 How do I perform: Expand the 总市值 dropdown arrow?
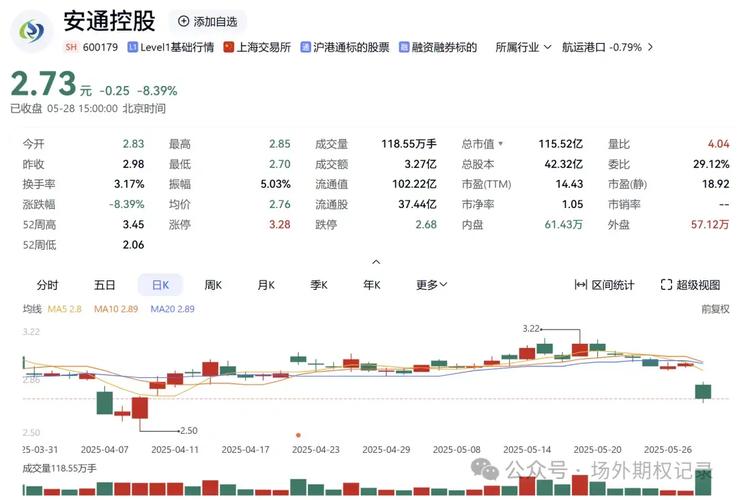pyautogui.click(x=501, y=144)
